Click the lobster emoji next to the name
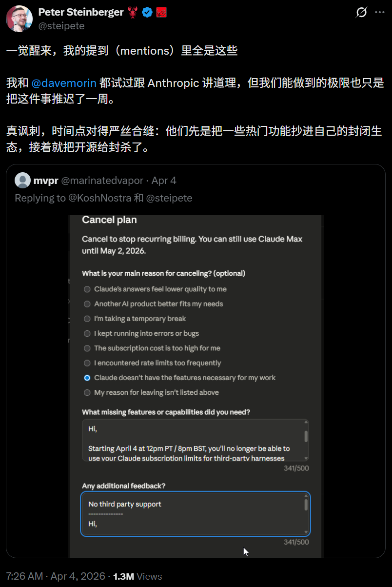This screenshot has width=392, height=587. click(133, 13)
